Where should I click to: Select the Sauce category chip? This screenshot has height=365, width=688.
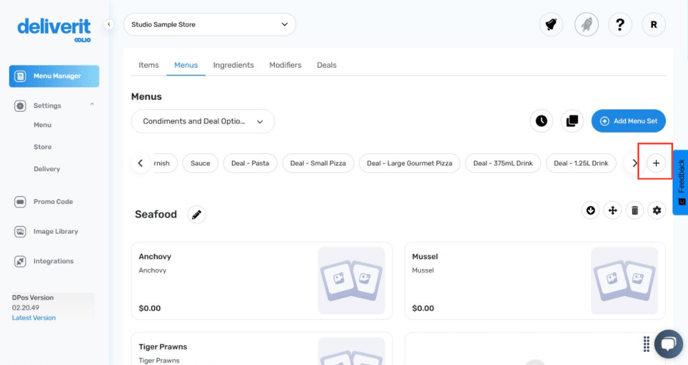click(200, 163)
